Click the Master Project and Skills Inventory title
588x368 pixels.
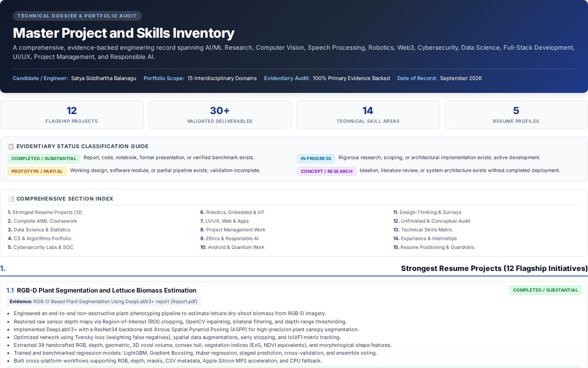pos(124,33)
